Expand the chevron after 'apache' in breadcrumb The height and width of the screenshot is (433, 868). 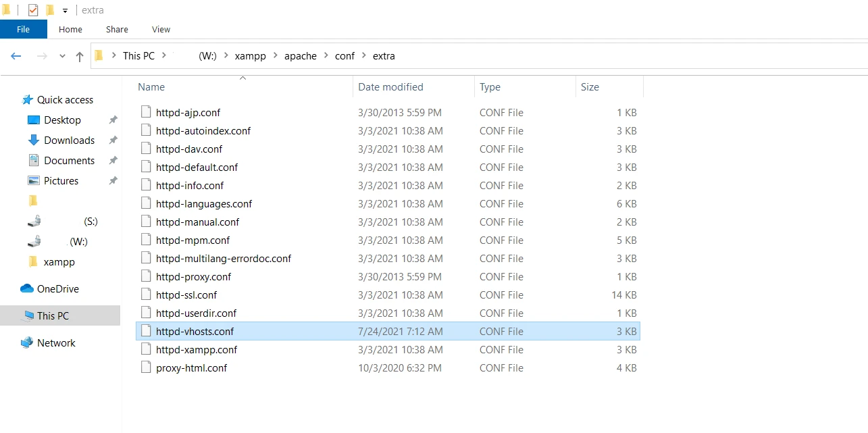coord(326,56)
